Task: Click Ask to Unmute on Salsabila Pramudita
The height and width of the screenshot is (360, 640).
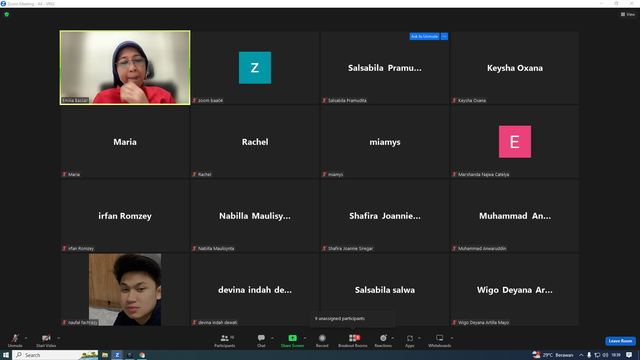Action: 424,36
